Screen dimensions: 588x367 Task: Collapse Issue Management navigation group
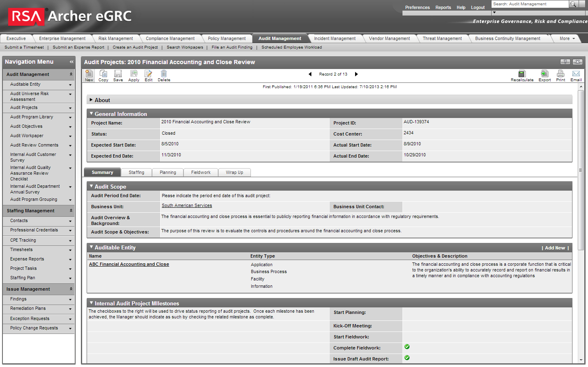pyautogui.click(x=71, y=289)
